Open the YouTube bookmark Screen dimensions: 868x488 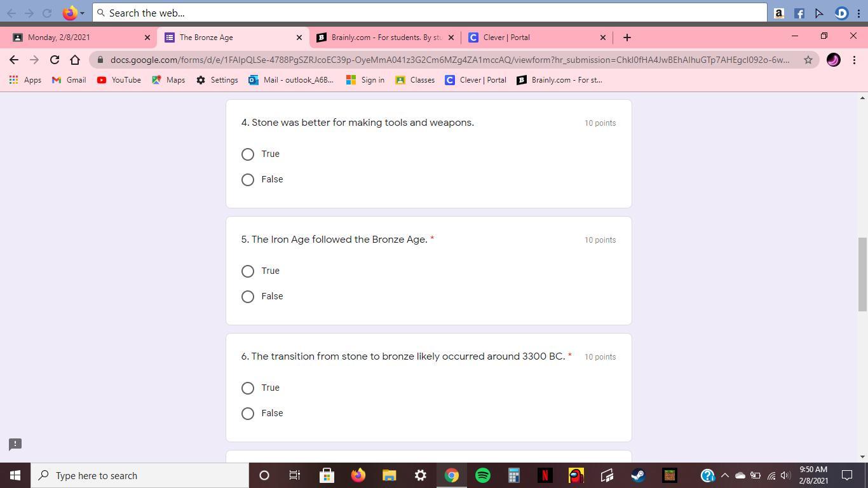[119, 80]
